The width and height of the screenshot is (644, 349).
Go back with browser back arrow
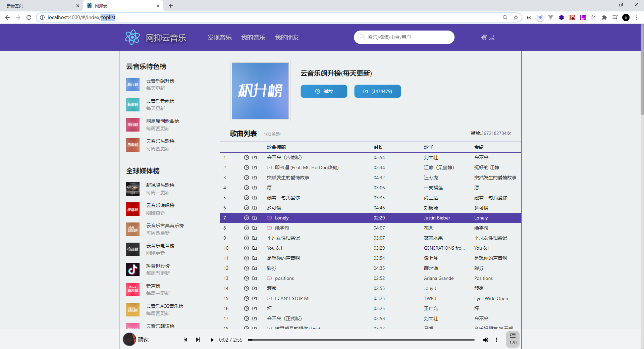point(7,17)
